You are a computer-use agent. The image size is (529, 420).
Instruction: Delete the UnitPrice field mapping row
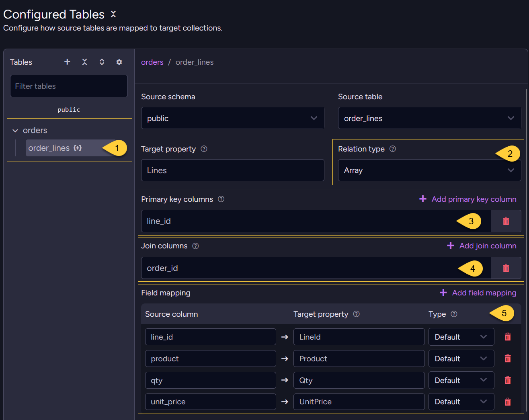click(x=508, y=402)
